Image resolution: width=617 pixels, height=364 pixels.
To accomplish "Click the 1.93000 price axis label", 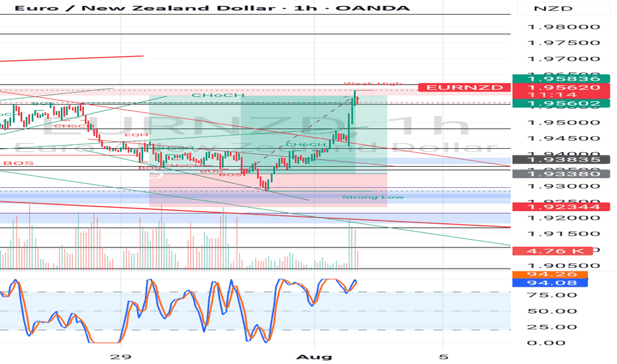I will pos(563,186).
